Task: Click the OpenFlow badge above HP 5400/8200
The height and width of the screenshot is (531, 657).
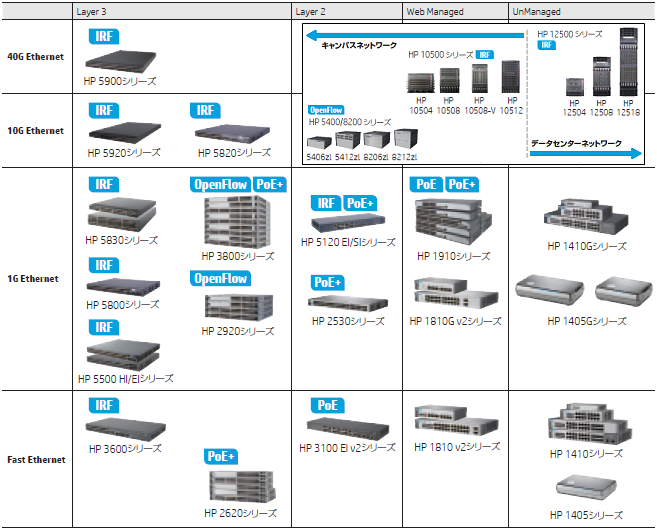Action: [x=326, y=110]
